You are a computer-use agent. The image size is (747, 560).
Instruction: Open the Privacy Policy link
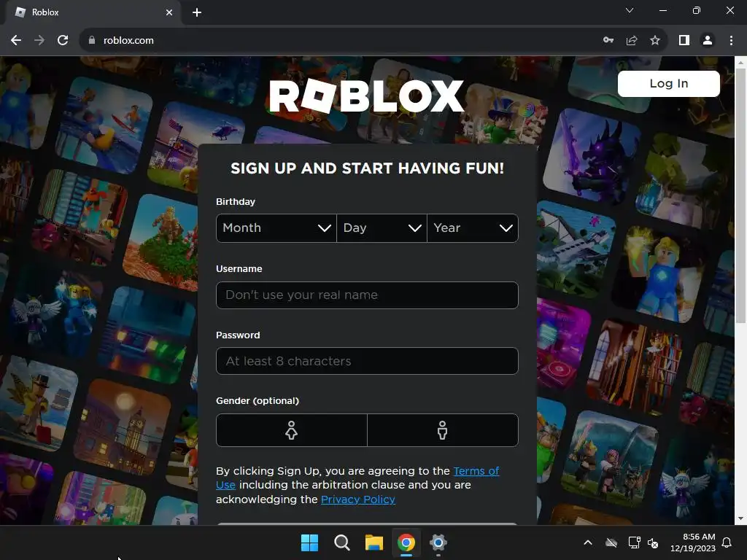357,499
